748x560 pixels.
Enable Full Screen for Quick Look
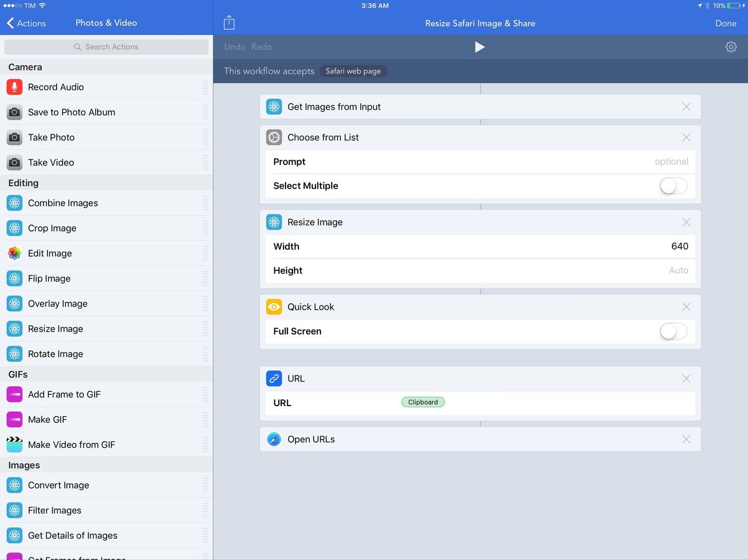click(673, 331)
